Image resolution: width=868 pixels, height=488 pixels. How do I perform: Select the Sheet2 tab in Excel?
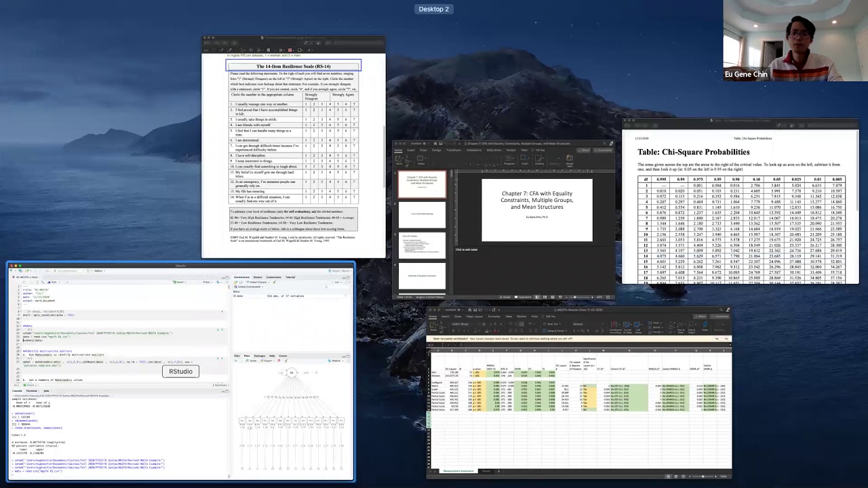coord(486,471)
